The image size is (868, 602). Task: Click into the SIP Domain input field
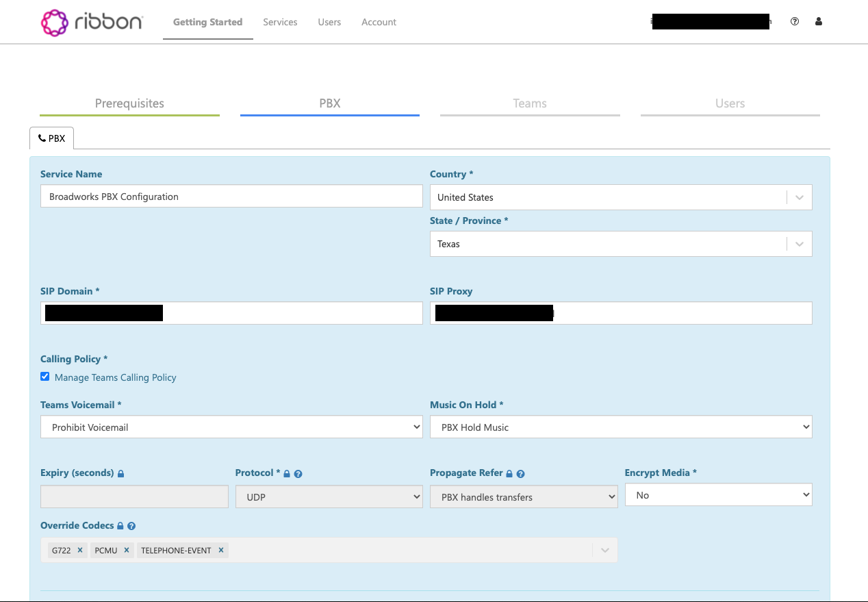tap(231, 313)
